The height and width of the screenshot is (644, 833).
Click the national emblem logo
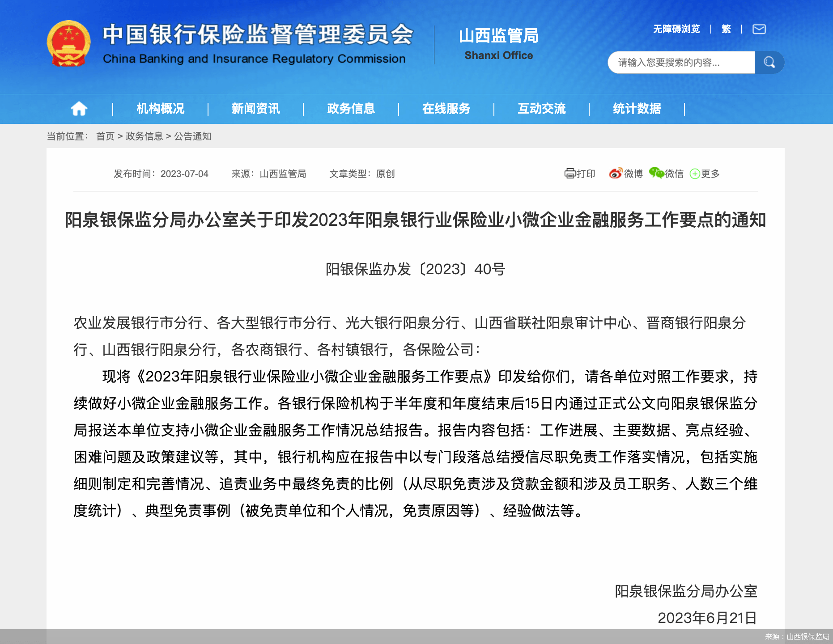[68, 44]
